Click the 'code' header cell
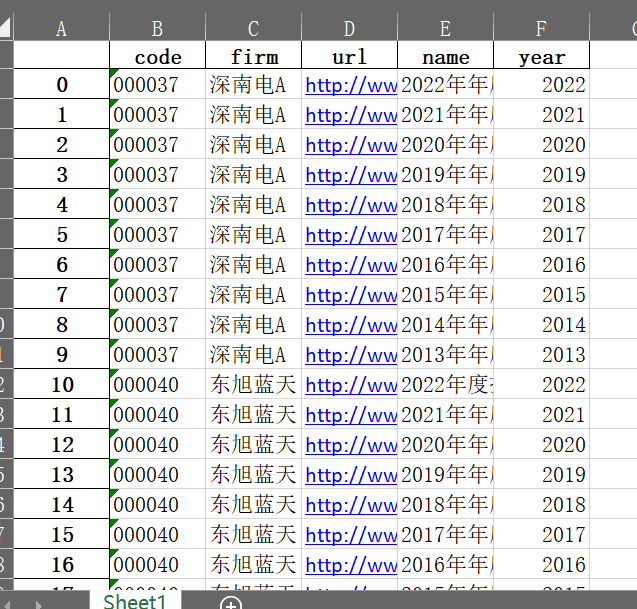637x609 pixels. [x=158, y=55]
